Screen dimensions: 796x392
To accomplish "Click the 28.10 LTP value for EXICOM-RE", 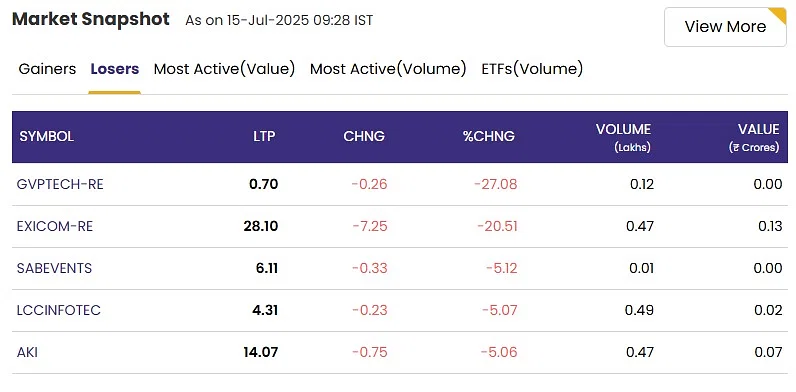I will tap(261, 226).
